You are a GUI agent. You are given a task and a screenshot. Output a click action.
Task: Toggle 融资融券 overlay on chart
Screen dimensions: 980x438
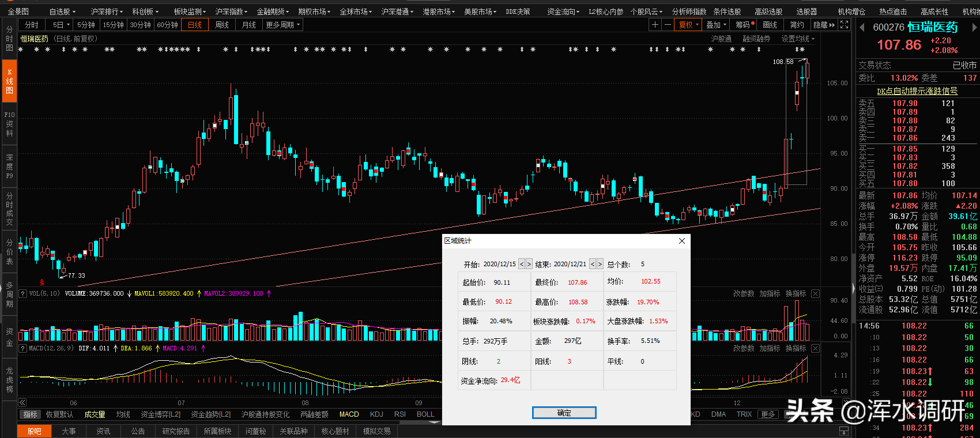[x=756, y=39]
